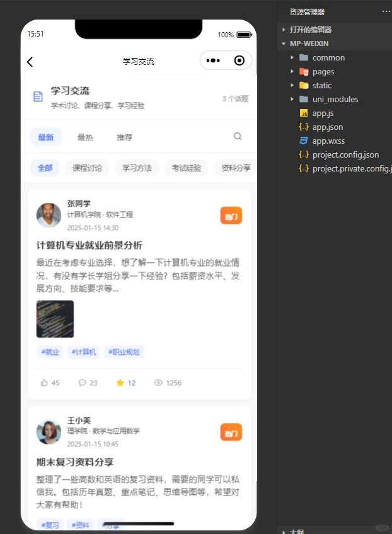This screenshot has width=392, height=534.
Task: Open the project.config.json file name
Action: tap(346, 154)
